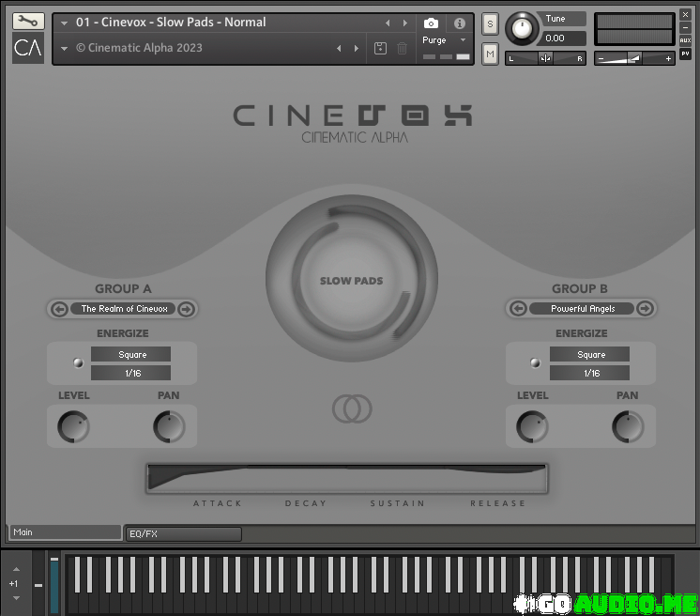This screenshot has width=700, height=616.
Task: Toggle the Solo S button
Action: (490, 24)
